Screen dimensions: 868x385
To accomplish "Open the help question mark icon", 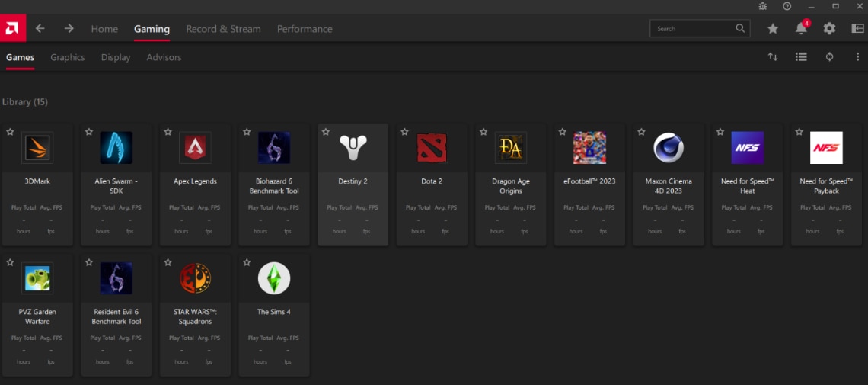I will (x=787, y=6).
